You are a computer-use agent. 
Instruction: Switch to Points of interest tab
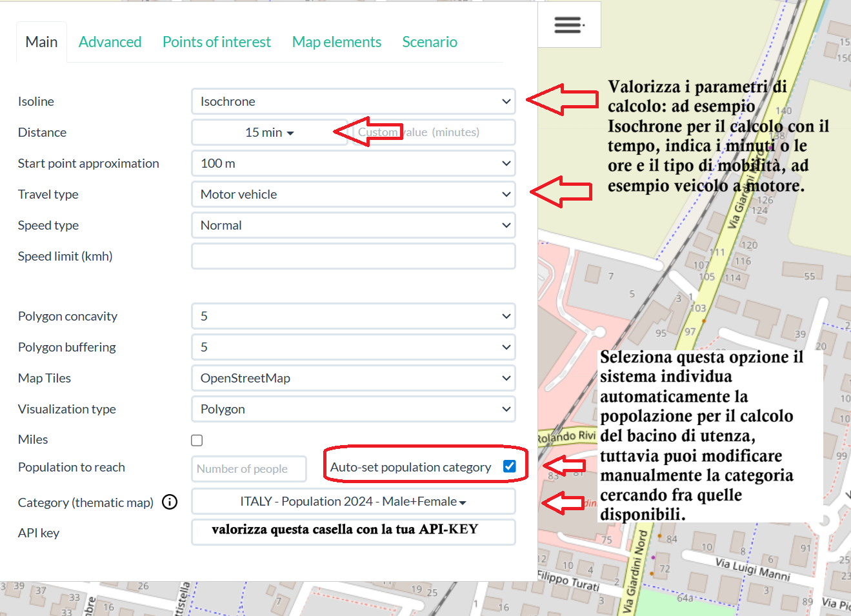216,42
